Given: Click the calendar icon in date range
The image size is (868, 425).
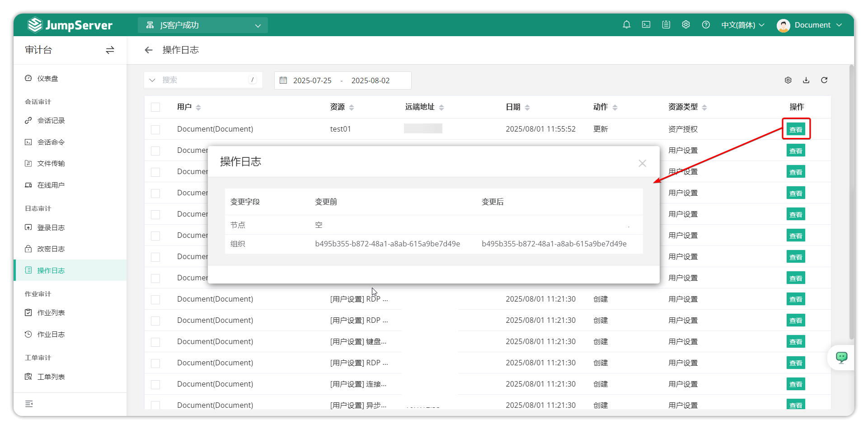Looking at the screenshot, I should (283, 80).
